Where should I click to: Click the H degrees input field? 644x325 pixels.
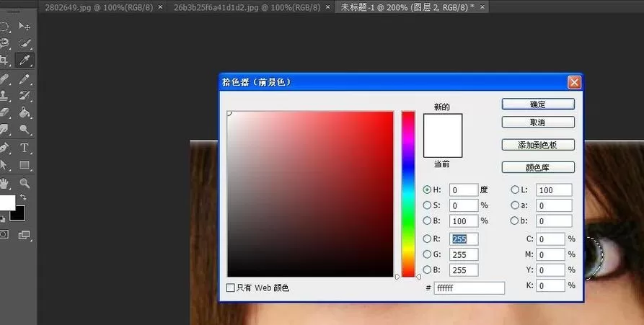point(464,190)
